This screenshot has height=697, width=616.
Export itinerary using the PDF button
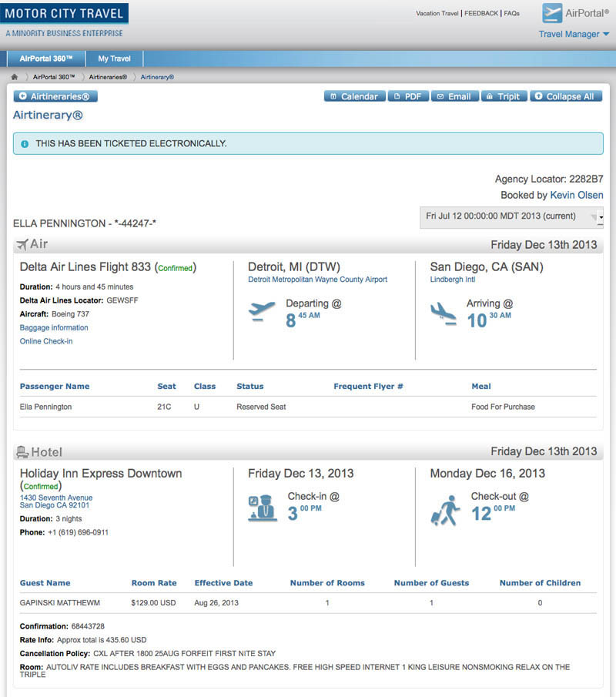[408, 96]
